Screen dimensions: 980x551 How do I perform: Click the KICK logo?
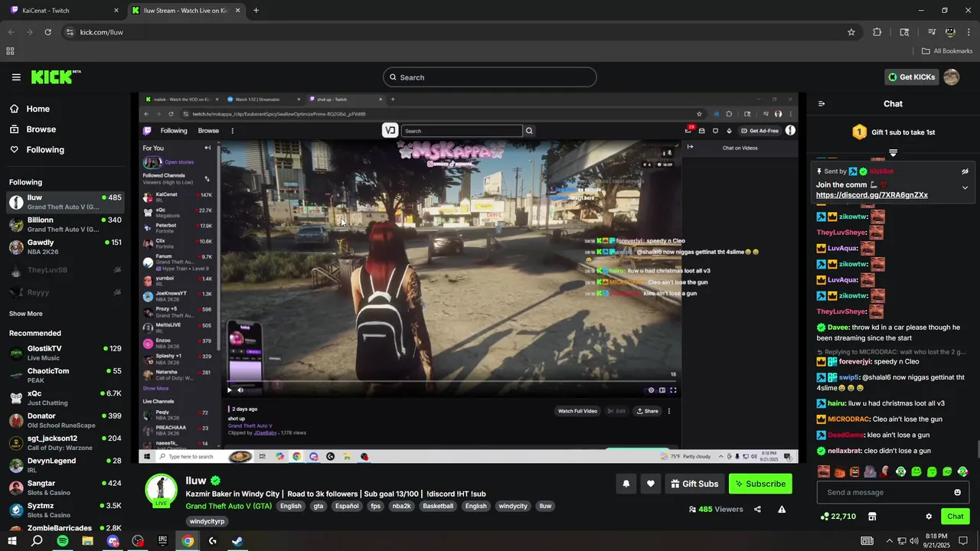click(55, 77)
